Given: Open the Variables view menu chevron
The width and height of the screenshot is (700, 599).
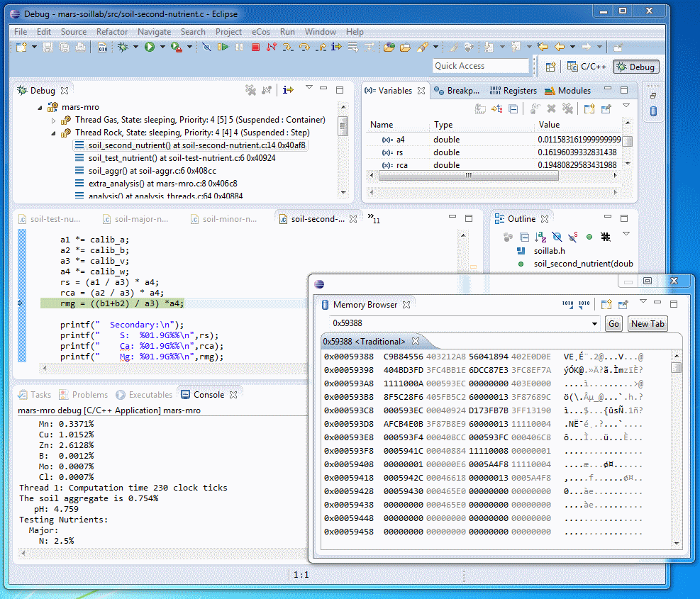Looking at the screenshot, I should point(626,105).
